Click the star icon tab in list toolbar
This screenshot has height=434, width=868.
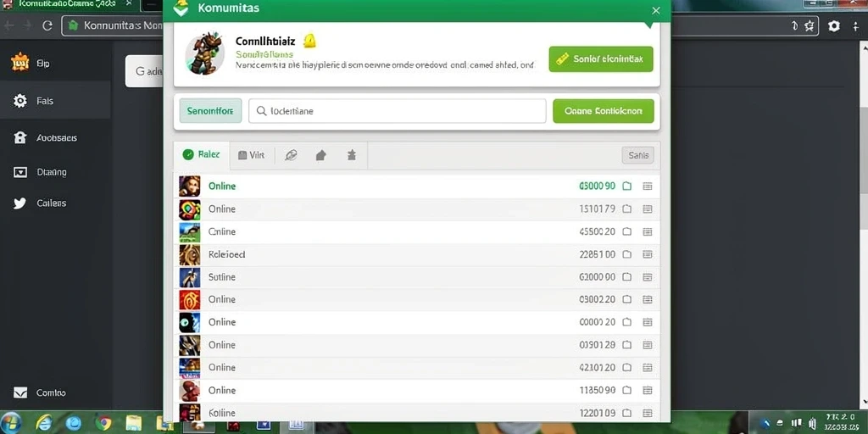tap(352, 156)
